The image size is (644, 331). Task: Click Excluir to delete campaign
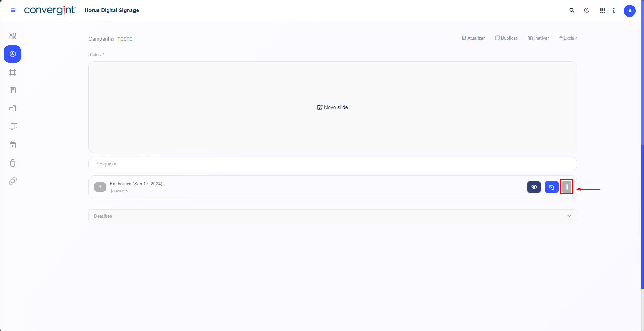[x=568, y=38]
